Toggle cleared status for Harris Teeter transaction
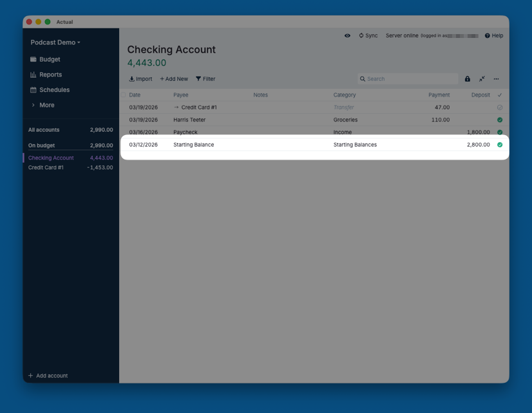Viewport: 532px width, 413px height. (500, 120)
